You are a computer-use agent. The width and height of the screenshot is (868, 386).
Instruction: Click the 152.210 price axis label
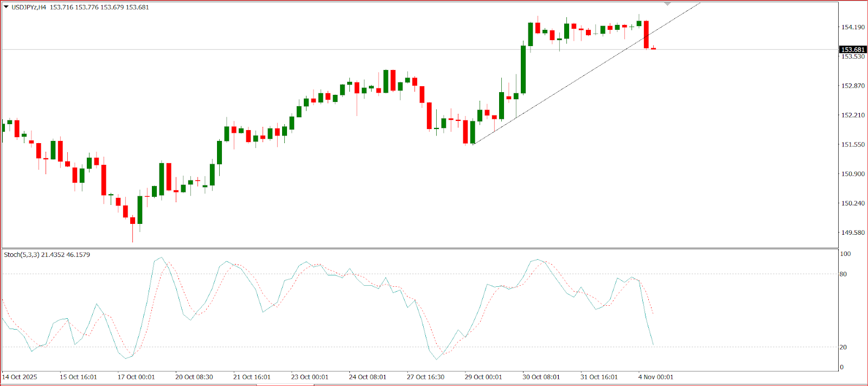pos(853,115)
